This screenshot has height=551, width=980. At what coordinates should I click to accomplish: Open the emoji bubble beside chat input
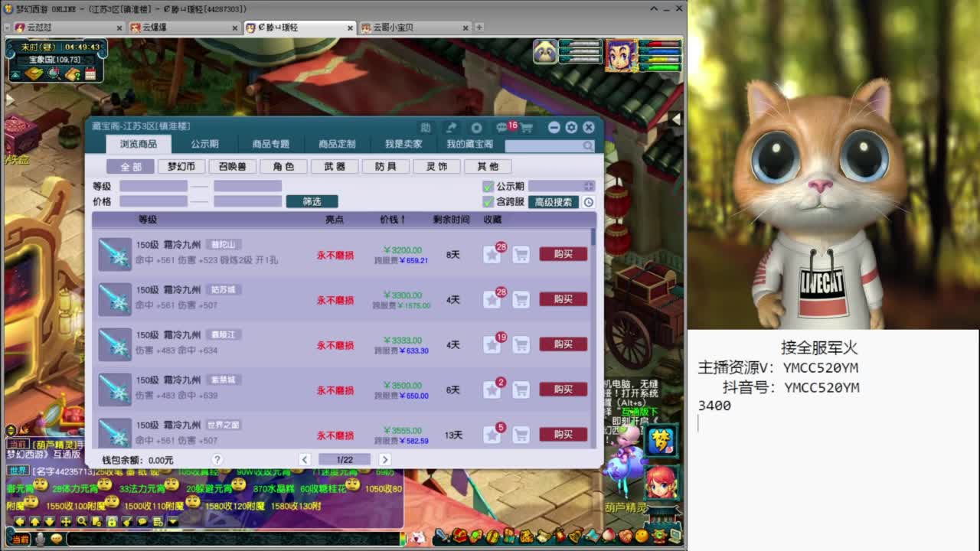tap(57, 539)
